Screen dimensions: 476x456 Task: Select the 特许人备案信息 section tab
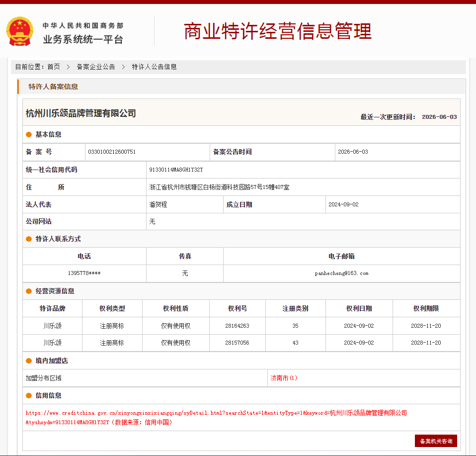pyautogui.click(x=53, y=87)
